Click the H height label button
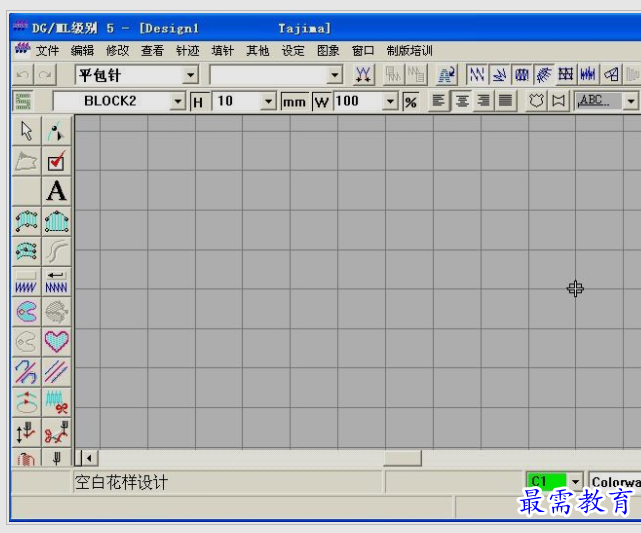Image resolution: width=641 pixels, height=533 pixels. 199,101
